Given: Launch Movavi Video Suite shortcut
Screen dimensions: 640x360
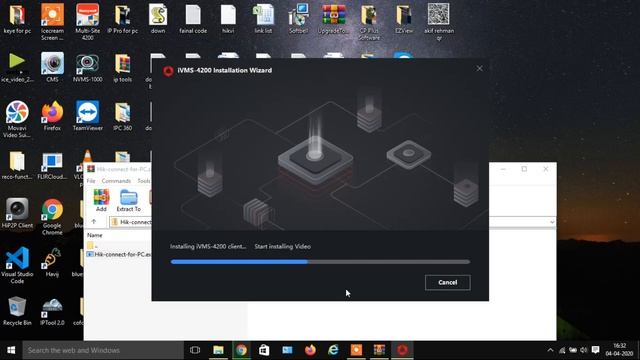Looking at the screenshot, I should coord(17,119).
